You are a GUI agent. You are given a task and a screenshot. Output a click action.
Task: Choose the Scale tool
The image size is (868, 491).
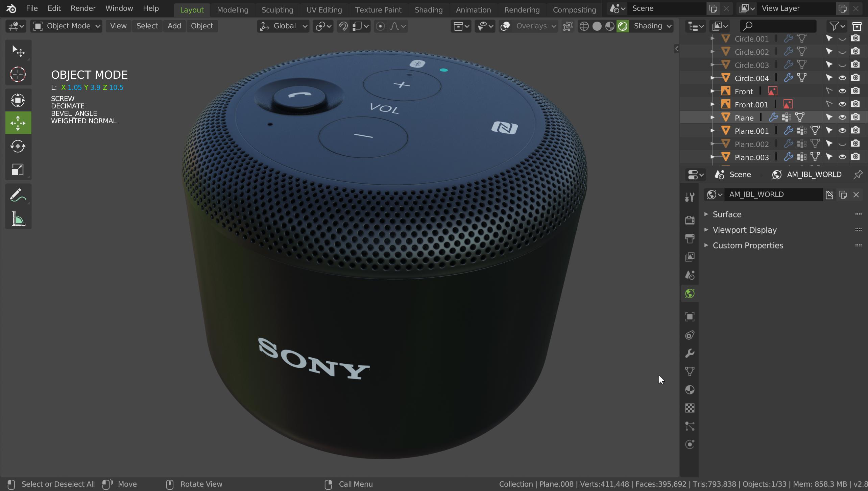(18, 169)
